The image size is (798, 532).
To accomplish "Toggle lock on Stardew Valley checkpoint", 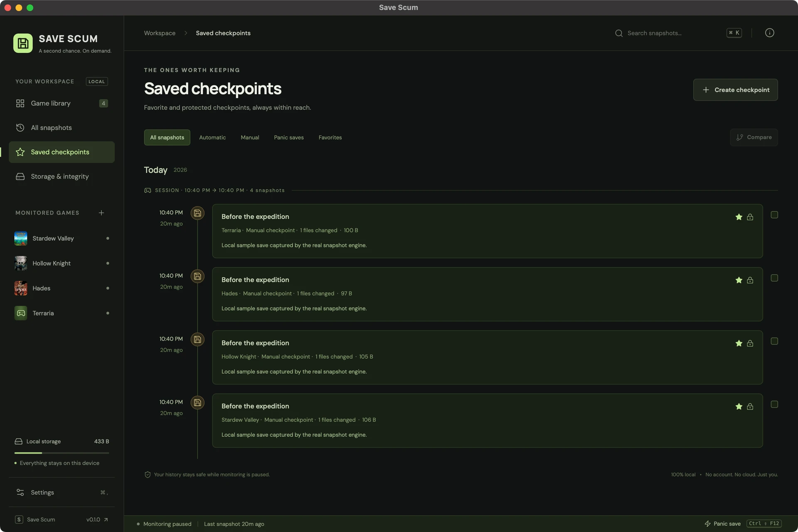I will [750, 406].
